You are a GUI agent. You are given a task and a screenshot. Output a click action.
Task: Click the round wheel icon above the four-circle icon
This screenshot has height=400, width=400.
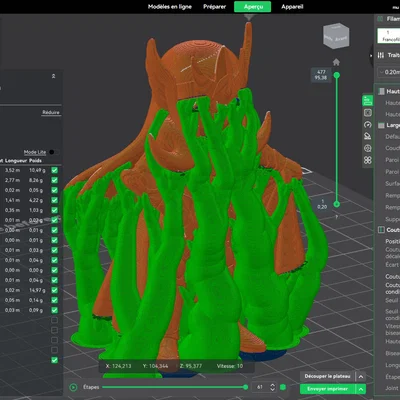pos(368,148)
